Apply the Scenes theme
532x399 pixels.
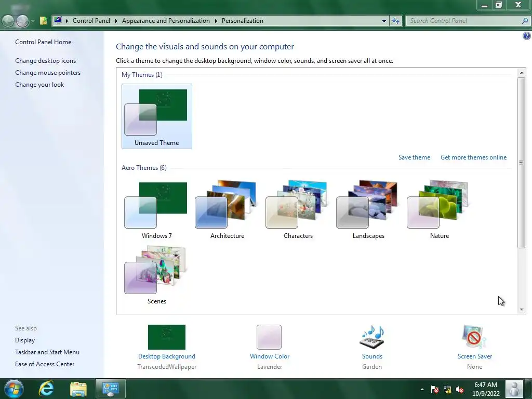tap(156, 275)
